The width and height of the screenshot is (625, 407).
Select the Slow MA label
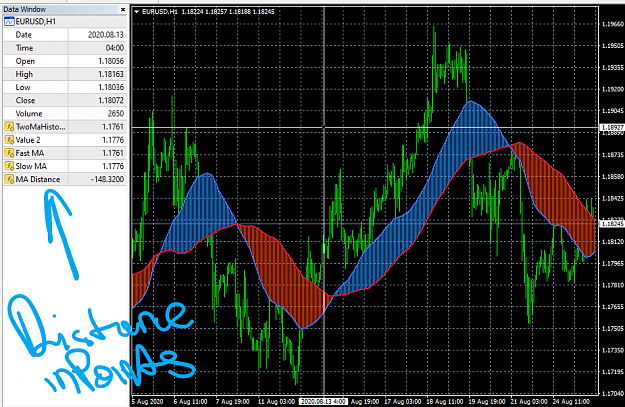tap(31, 166)
